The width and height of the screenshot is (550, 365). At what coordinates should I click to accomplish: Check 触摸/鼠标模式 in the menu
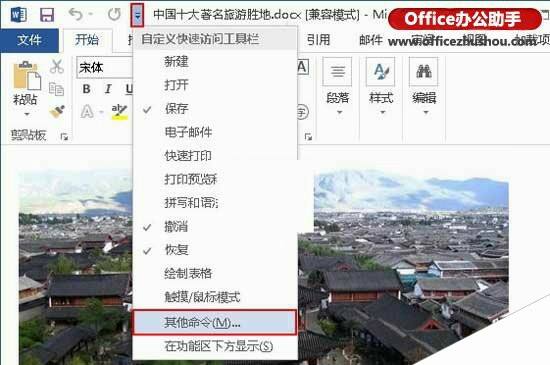215,297
